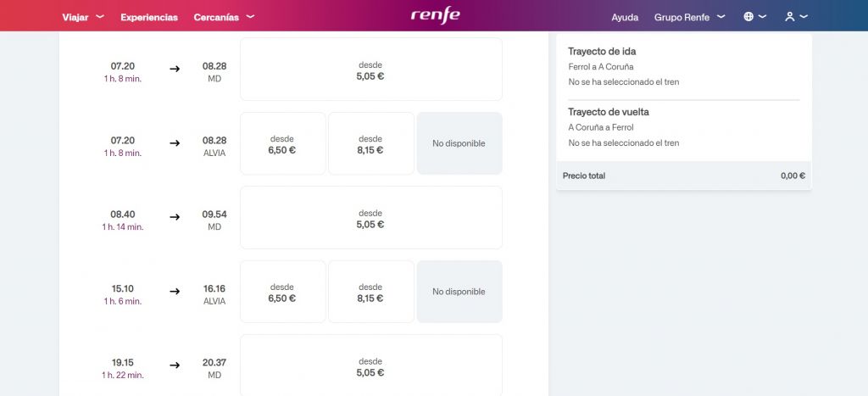Click the Renfe logo in the header
This screenshot has width=868, height=396.
click(435, 15)
